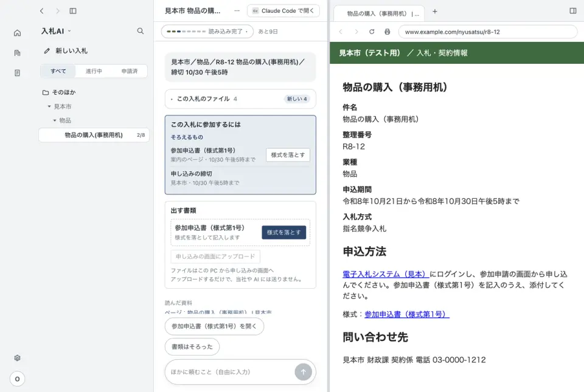This screenshot has width=584, height=392.
Task: Open the three-dot menu beside title
Action: 237,11
